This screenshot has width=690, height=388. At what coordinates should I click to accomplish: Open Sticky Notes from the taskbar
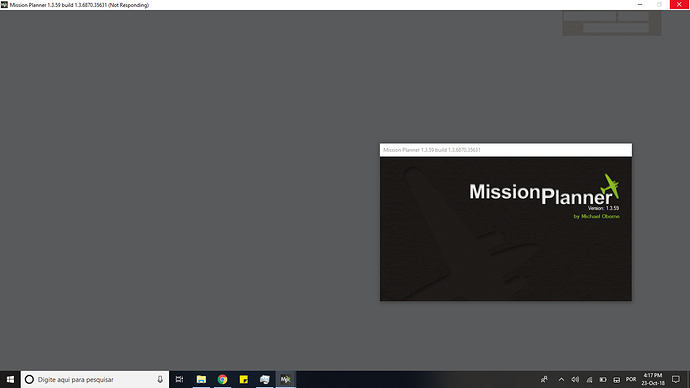243,379
